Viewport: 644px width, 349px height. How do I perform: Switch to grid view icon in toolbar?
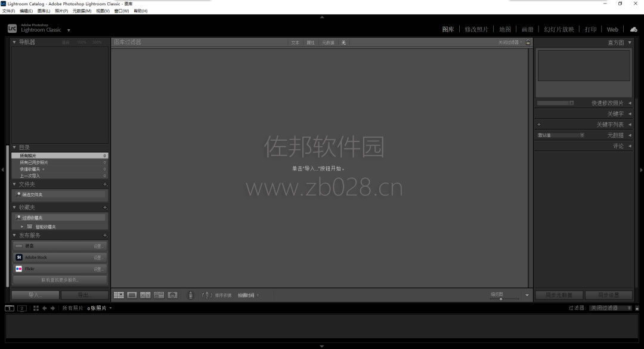119,295
